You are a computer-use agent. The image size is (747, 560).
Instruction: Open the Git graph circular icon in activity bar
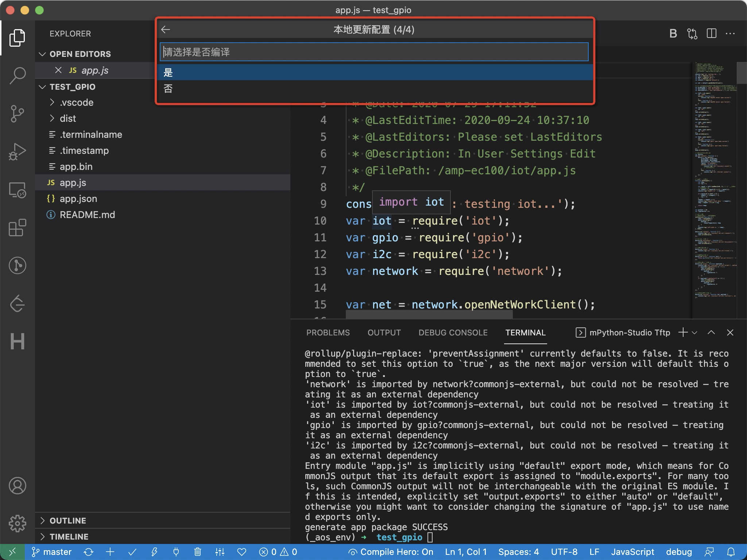point(17,265)
